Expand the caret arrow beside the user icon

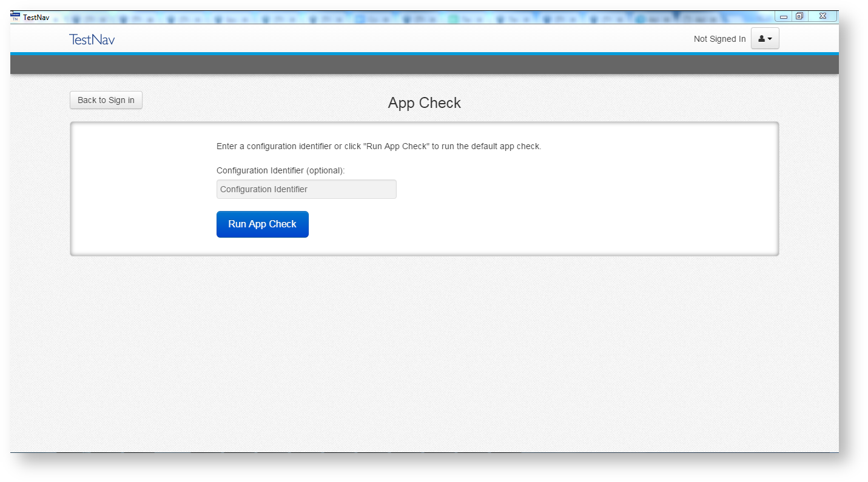[770, 39]
